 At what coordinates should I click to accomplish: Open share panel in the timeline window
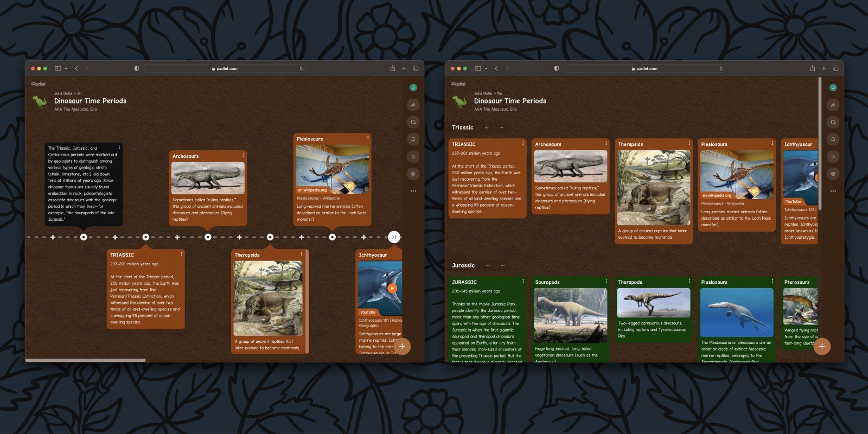(413, 105)
